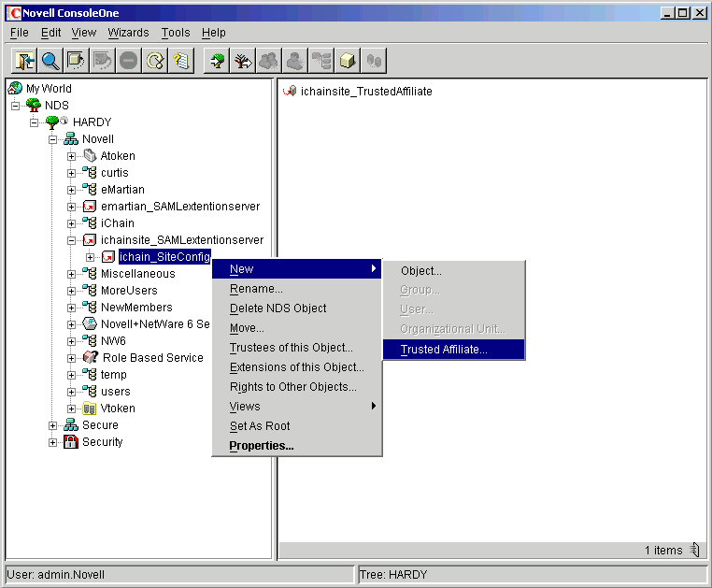Viewport: 712px width, 588px height.
Task: Collapse the HARDY tree node
Action: [x=34, y=122]
